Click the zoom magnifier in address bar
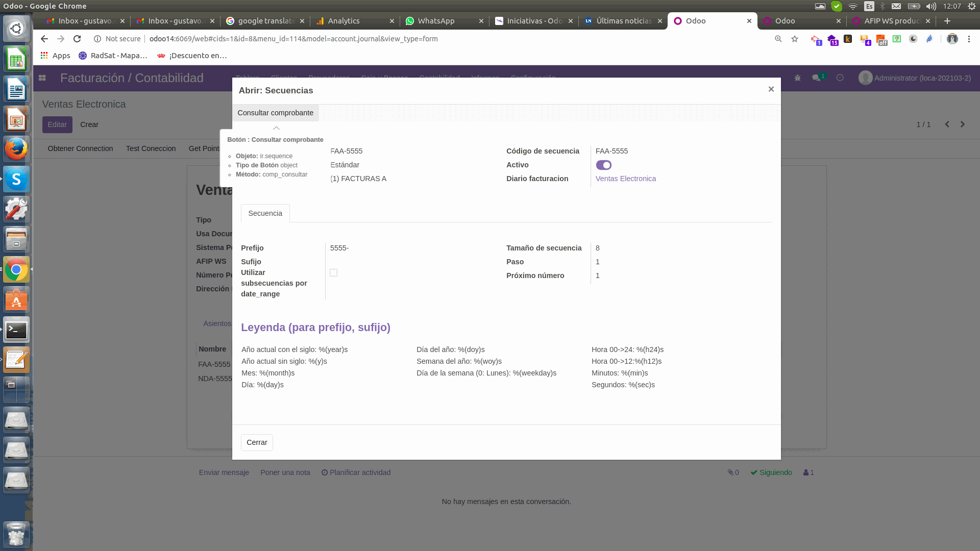The width and height of the screenshot is (980, 551). (x=778, y=39)
